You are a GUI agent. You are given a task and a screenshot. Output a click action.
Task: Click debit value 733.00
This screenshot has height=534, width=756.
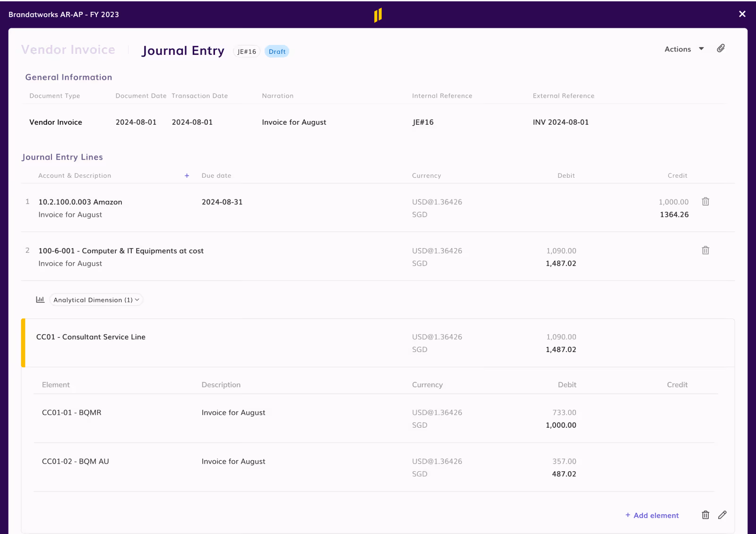click(564, 413)
